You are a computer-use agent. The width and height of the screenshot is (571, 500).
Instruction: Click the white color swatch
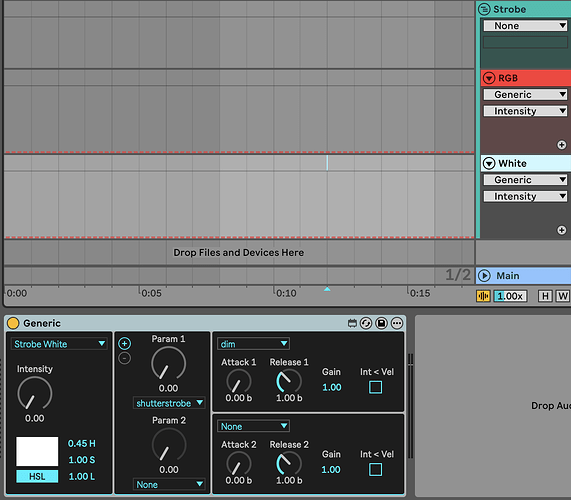pyautogui.click(x=37, y=451)
